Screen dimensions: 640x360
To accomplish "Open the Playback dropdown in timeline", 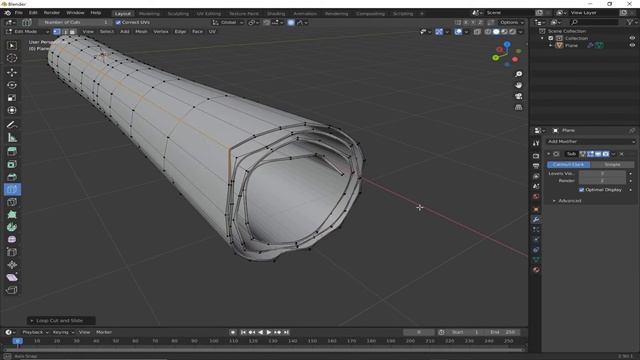I will (35, 332).
